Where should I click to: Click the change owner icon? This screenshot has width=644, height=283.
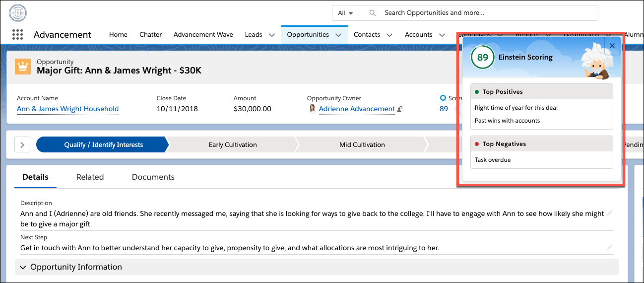click(x=400, y=109)
